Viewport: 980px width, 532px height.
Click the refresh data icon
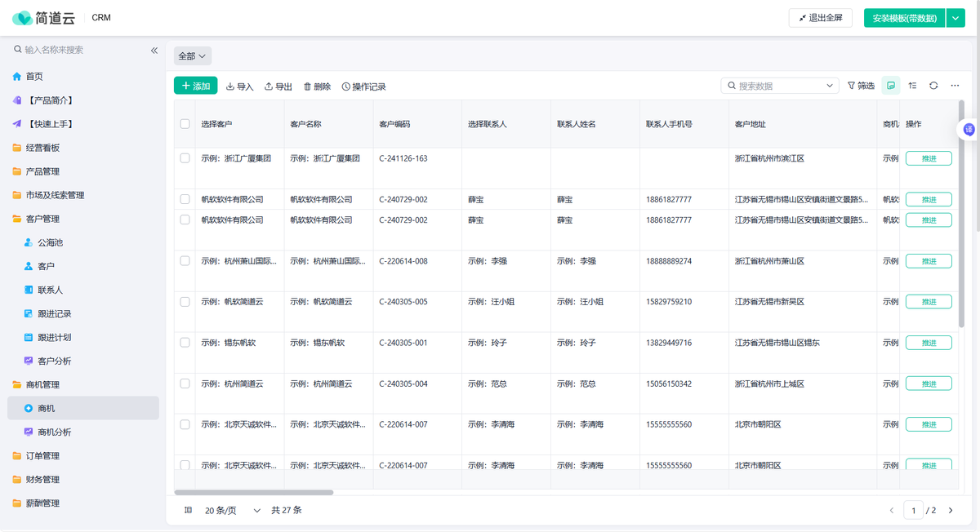click(933, 86)
